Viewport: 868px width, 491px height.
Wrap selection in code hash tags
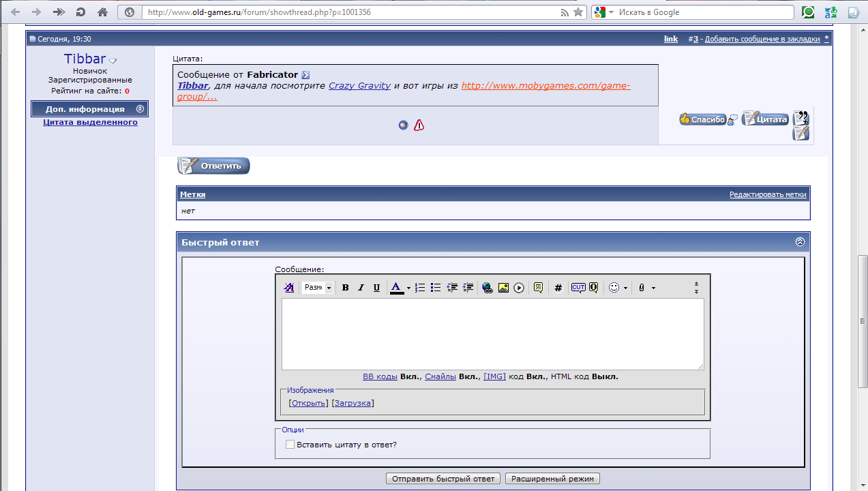[x=558, y=288]
